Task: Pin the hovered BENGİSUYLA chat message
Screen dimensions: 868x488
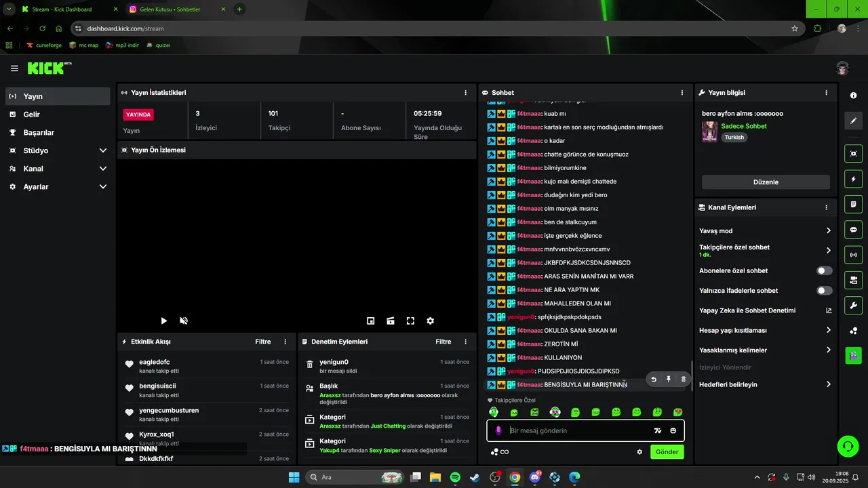Action: click(x=669, y=380)
